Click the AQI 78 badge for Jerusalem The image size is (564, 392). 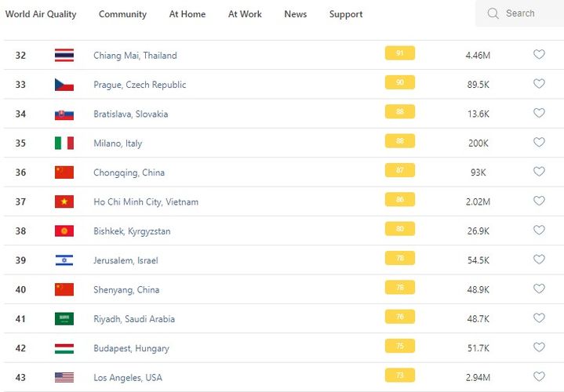pyautogui.click(x=400, y=258)
